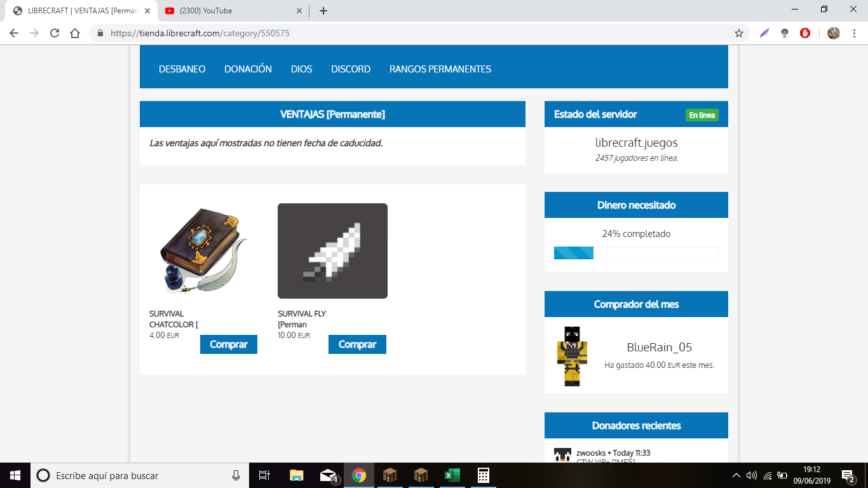The image size is (868, 488).
Task: Close the YouTube tab
Action: click(x=300, y=11)
